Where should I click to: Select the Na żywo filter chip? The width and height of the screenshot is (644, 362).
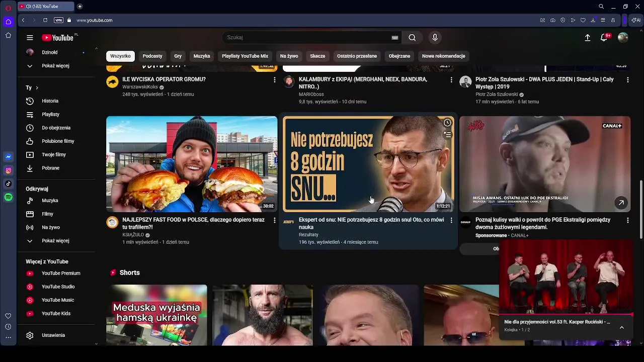[x=289, y=56]
